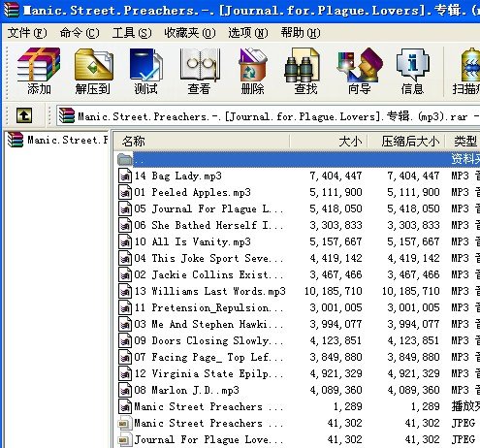This screenshot has width=480, height=448.
Task: Open the 命令(C) menu
Action: [80, 33]
